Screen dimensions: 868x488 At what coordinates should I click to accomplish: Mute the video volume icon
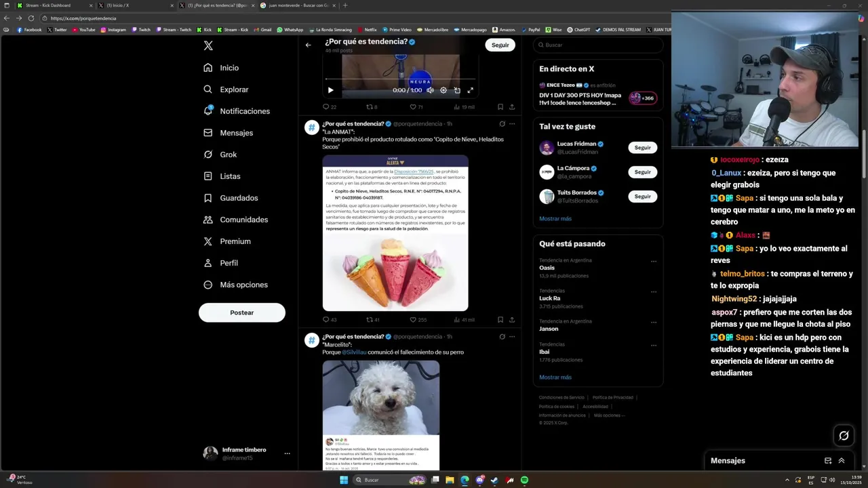tap(430, 90)
